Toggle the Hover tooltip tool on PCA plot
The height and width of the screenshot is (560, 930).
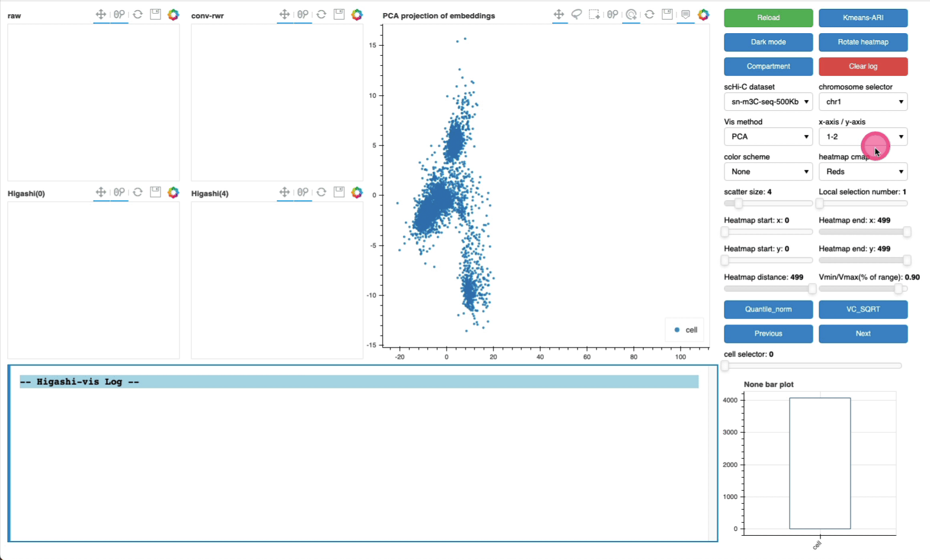686,14
